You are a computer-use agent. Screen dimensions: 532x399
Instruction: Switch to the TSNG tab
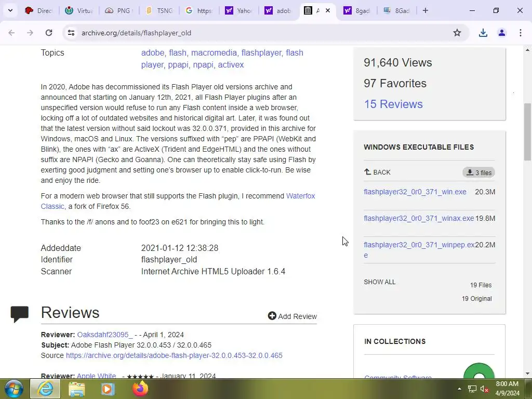[x=159, y=10]
